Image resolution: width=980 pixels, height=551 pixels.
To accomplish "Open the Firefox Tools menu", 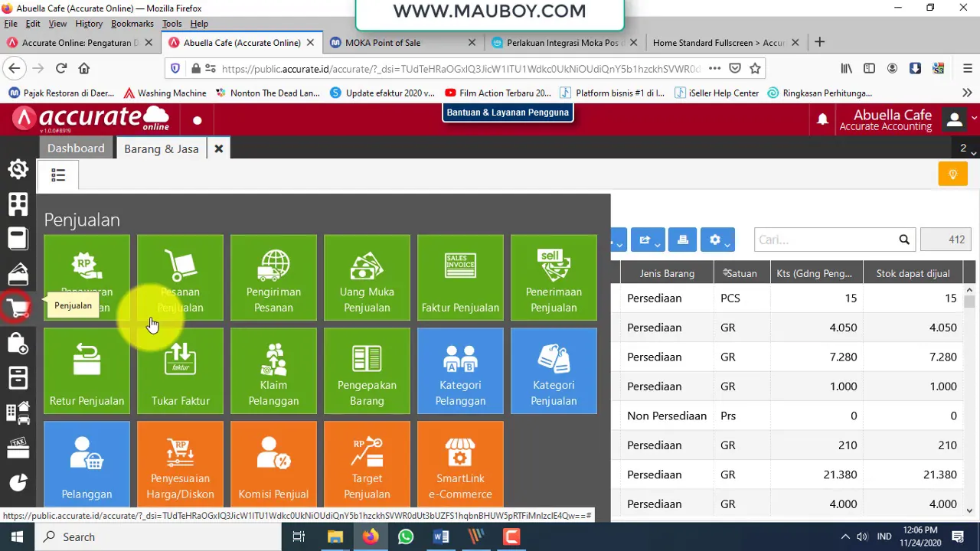I will [171, 24].
